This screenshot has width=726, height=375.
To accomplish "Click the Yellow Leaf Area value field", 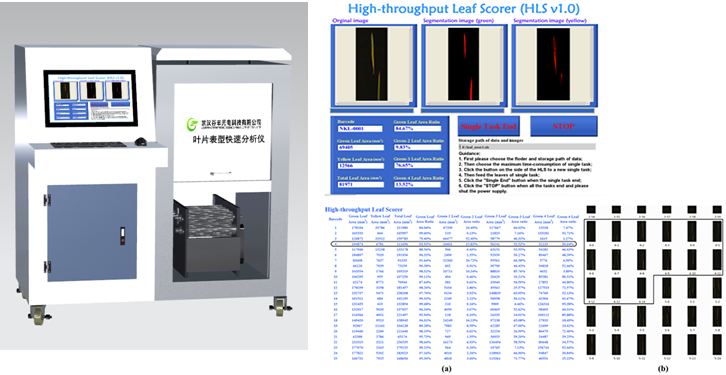I will click(361, 166).
